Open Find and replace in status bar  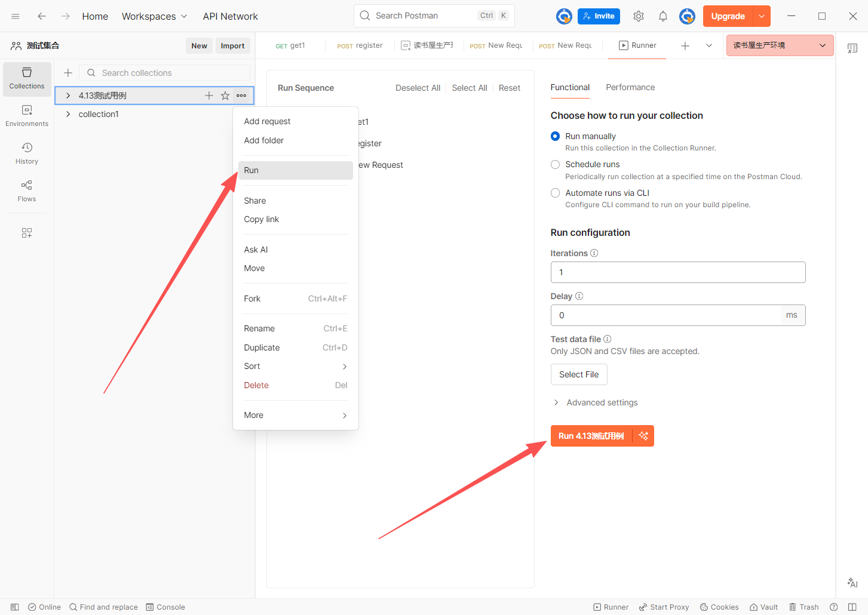point(103,607)
